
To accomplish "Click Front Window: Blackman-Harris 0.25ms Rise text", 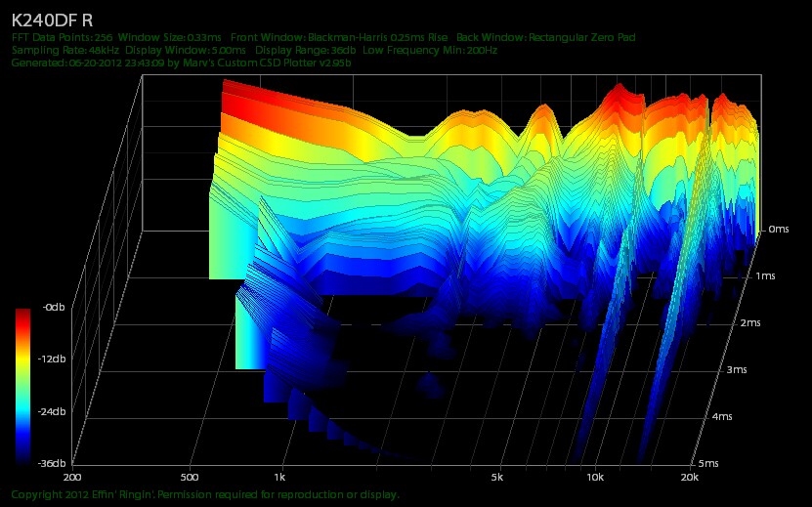I will (x=339, y=37).
